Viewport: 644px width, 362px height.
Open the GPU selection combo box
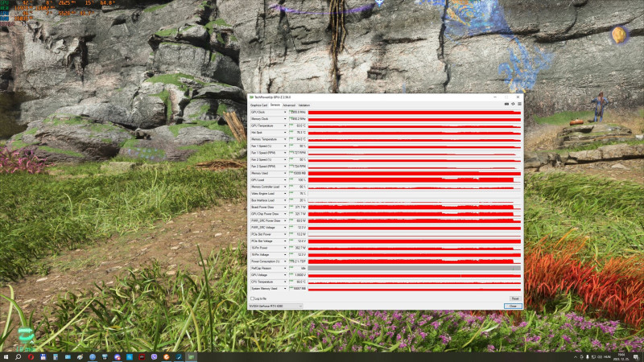click(276, 306)
